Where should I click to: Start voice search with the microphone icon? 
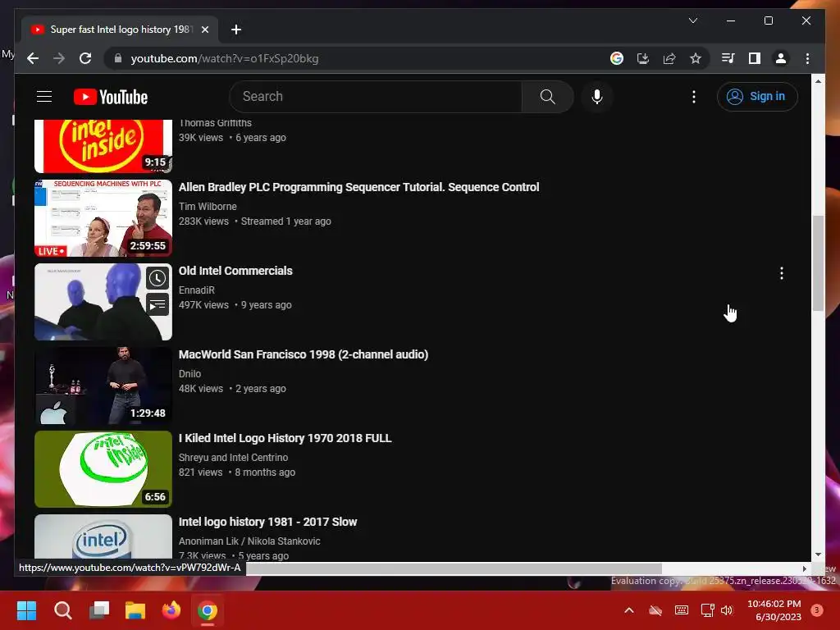(x=597, y=97)
